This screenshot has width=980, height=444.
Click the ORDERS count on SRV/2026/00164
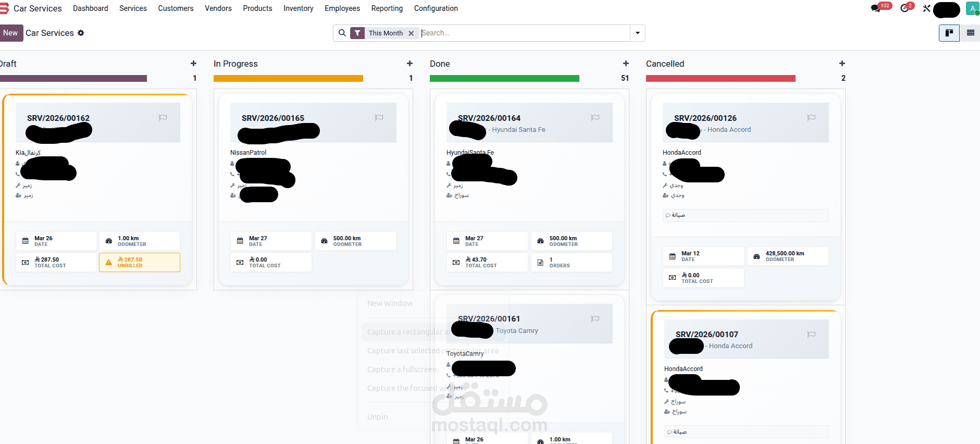click(572, 262)
